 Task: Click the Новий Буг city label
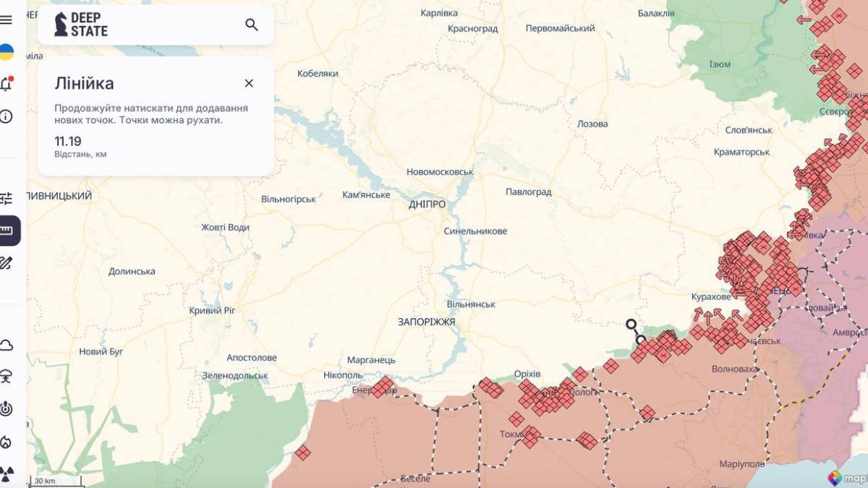(x=101, y=351)
